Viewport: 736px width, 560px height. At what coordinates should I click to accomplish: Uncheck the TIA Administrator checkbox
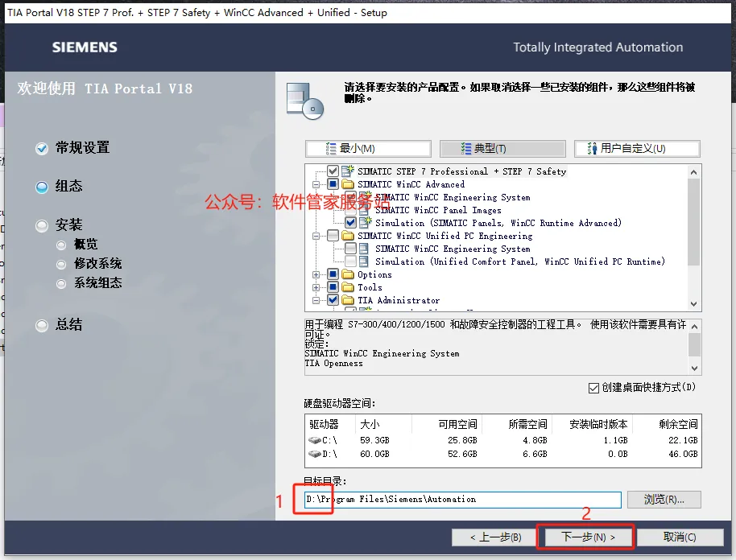(x=333, y=299)
